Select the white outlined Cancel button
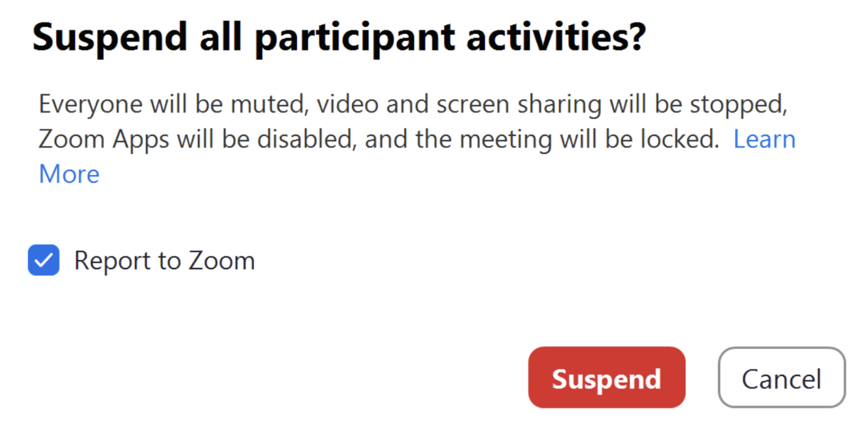 tap(781, 378)
